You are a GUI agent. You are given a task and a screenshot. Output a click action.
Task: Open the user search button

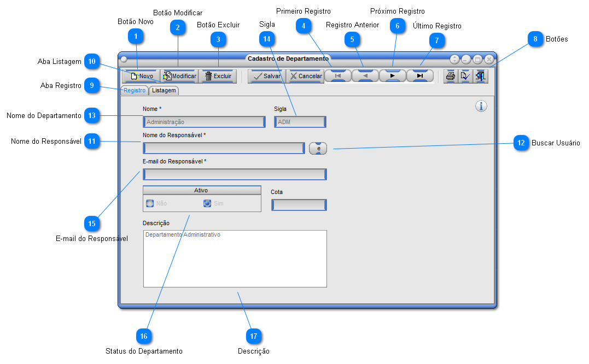coord(318,148)
